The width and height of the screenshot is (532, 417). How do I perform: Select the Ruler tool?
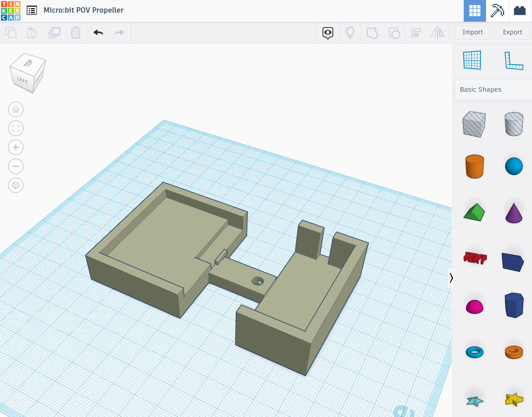513,61
